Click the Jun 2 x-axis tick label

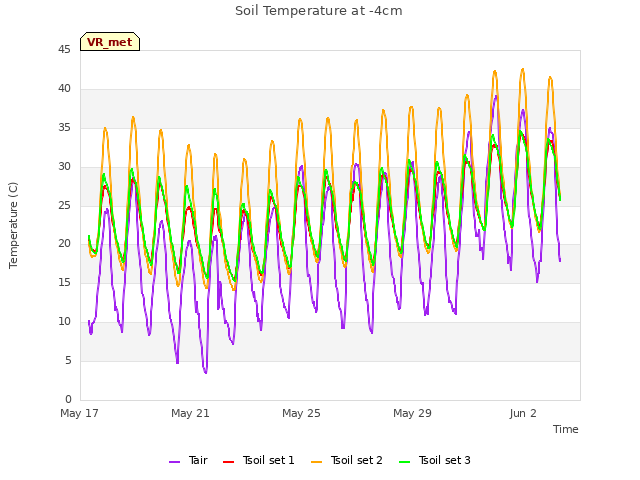(x=523, y=413)
